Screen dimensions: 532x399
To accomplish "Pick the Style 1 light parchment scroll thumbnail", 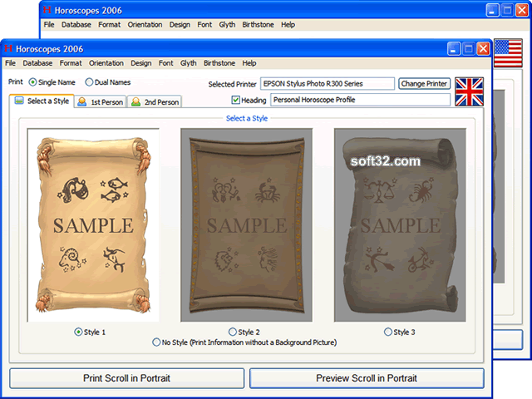I will tap(93, 225).
